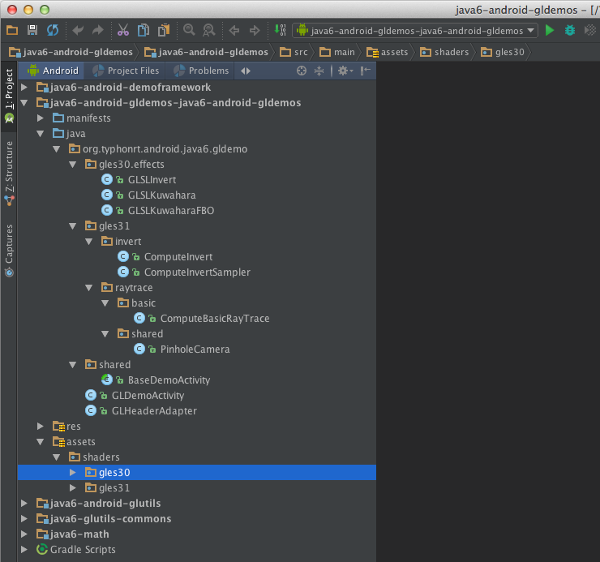Switch to the Problems tab
This screenshot has width=600, height=562.
click(x=201, y=71)
